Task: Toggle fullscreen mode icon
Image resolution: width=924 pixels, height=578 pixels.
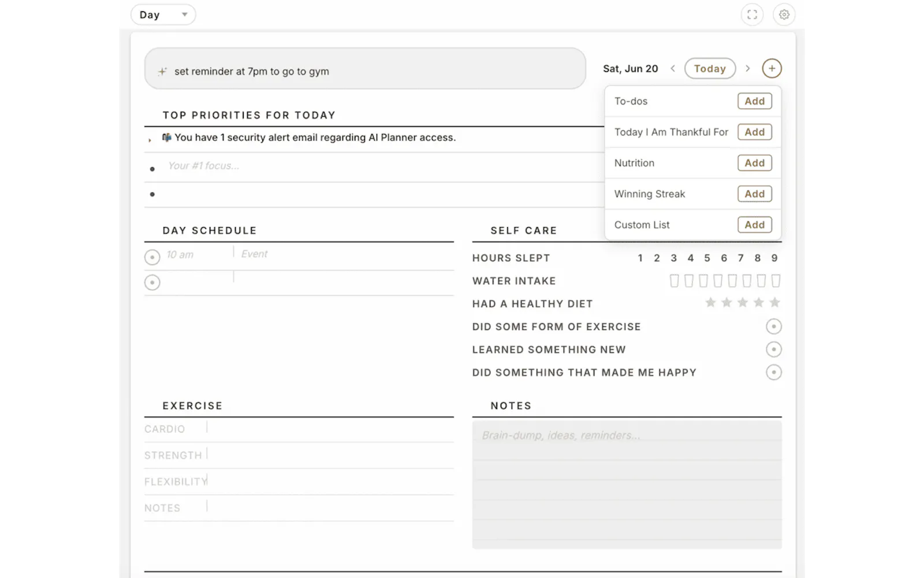Action: coord(752,14)
